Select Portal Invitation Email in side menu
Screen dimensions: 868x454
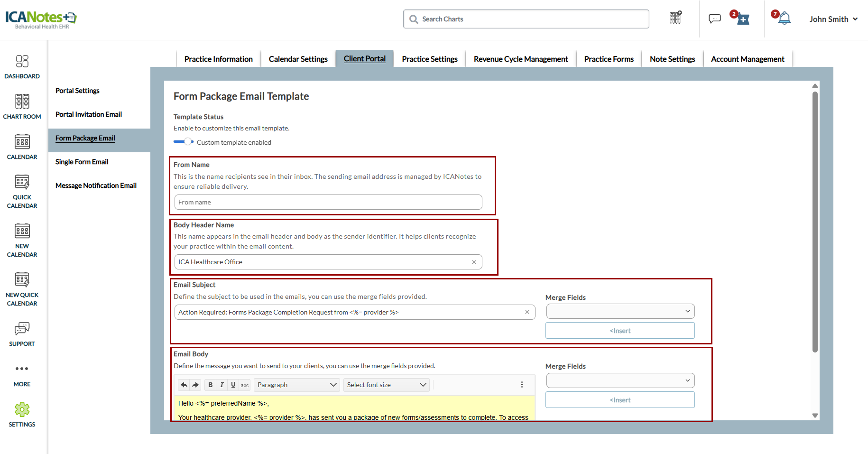[x=89, y=114]
